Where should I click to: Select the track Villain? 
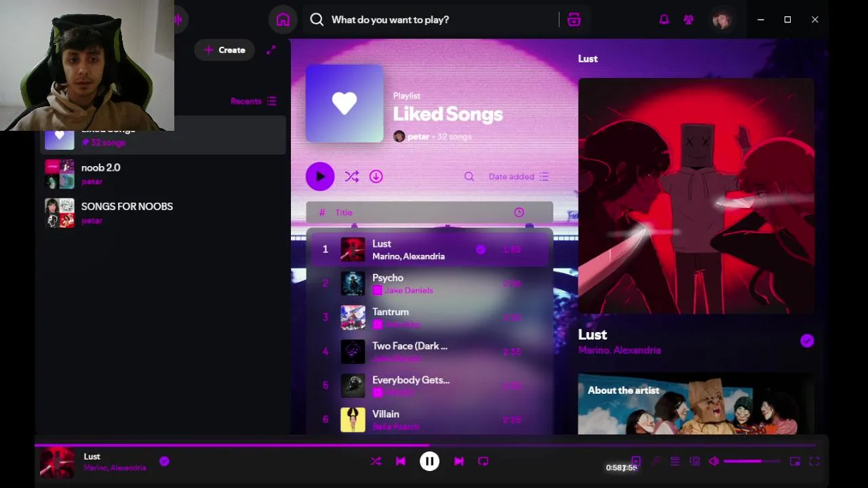tap(429, 420)
